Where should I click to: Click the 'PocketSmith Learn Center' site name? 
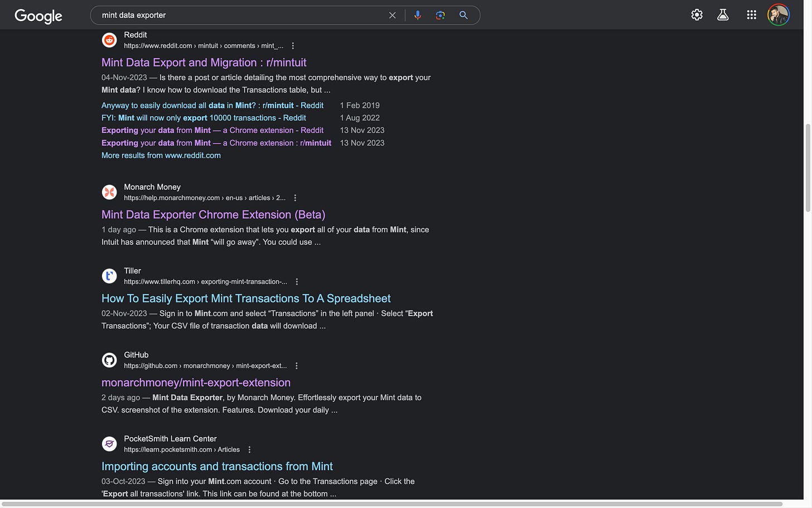170,439
